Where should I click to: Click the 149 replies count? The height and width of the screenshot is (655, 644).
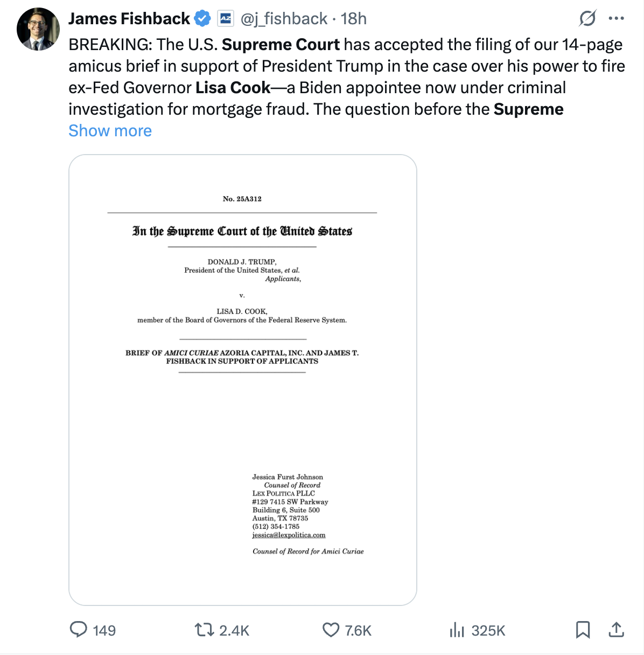coord(104,631)
